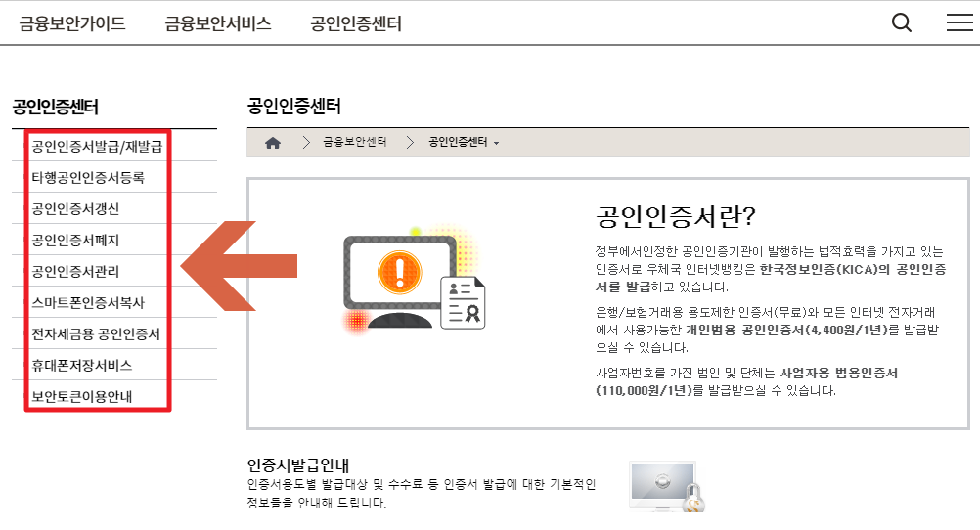
Task: Open the search magnifier icon
Action: coord(901,23)
